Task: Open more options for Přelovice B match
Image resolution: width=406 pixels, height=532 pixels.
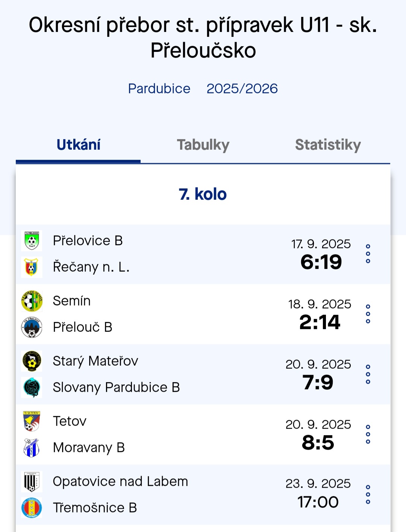Action: [368, 254]
